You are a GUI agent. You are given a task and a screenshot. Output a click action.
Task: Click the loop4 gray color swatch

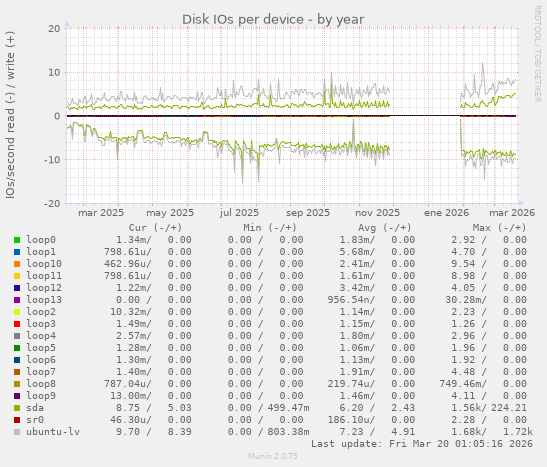(x=17, y=336)
